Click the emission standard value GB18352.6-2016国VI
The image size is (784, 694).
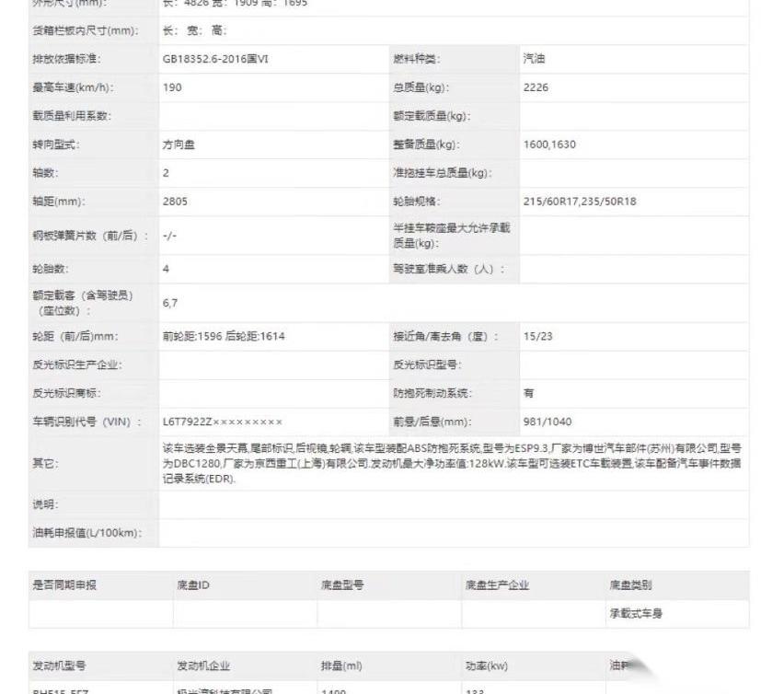tap(215, 59)
